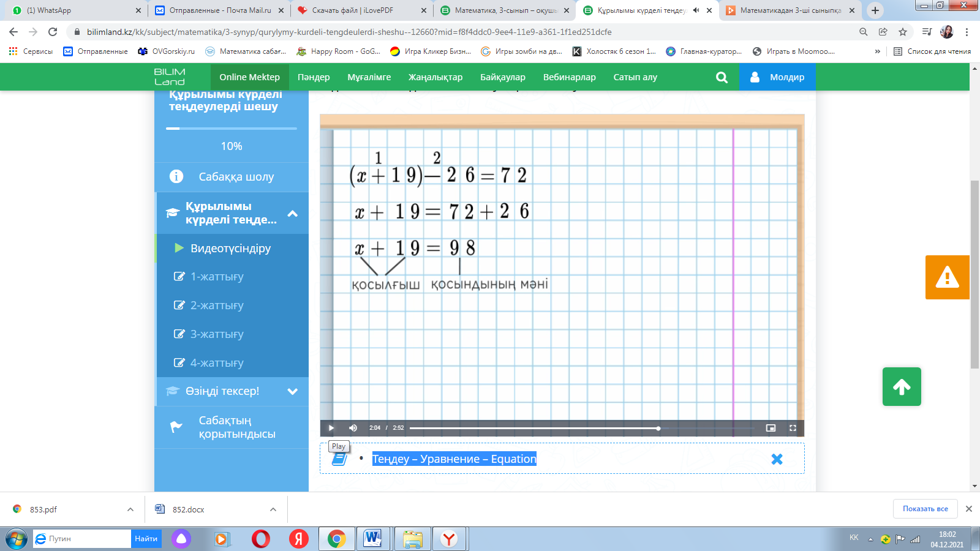Viewport: 980px width, 551px height.
Task: Close the glossary term box with X
Action: [x=777, y=459]
